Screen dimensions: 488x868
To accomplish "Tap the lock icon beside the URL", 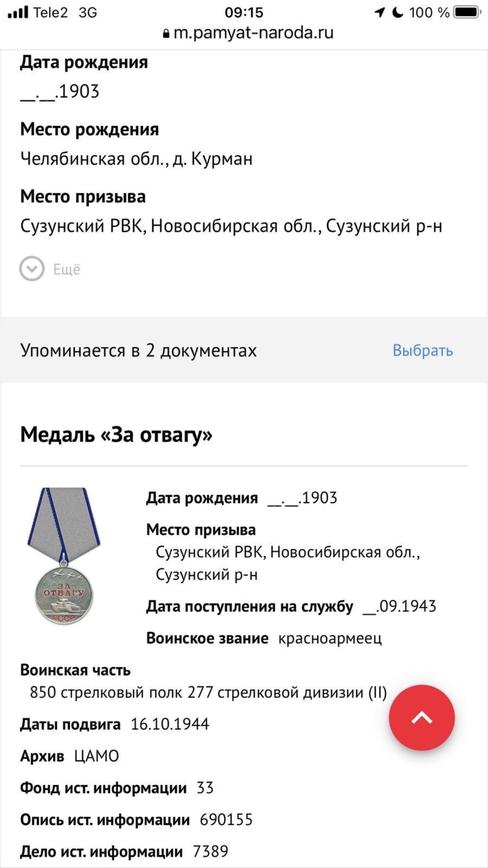I will coord(166,34).
